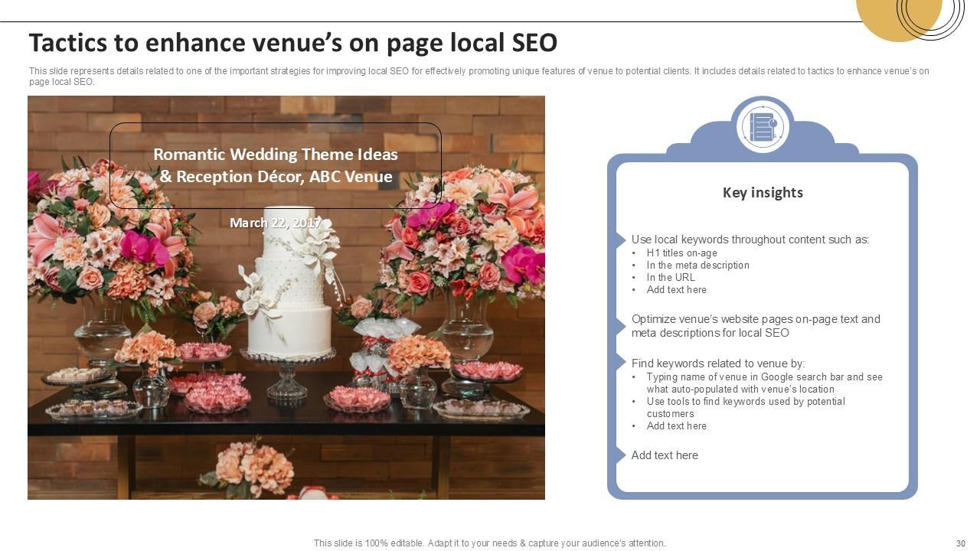The height and width of the screenshot is (551, 980).
Task: Click the "H1 titles on-age" bullet
Action: click(681, 253)
